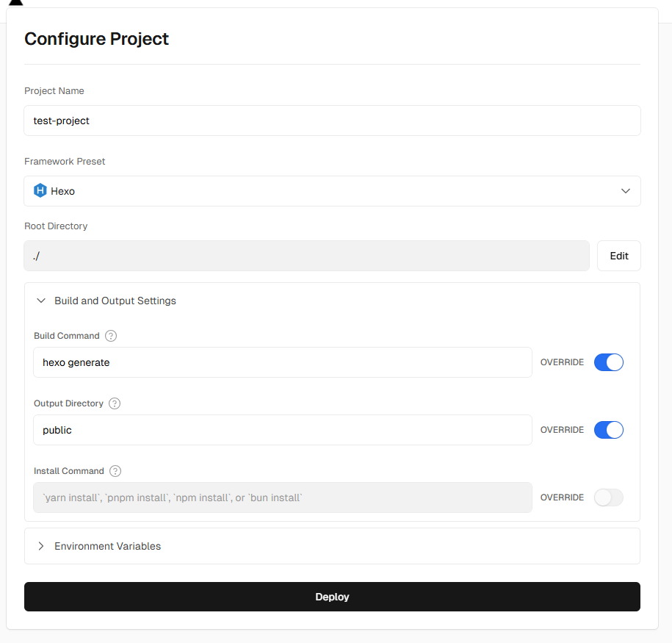This screenshot has width=672, height=643.
Task: Click the Install Command help icon
Action: 115,471
